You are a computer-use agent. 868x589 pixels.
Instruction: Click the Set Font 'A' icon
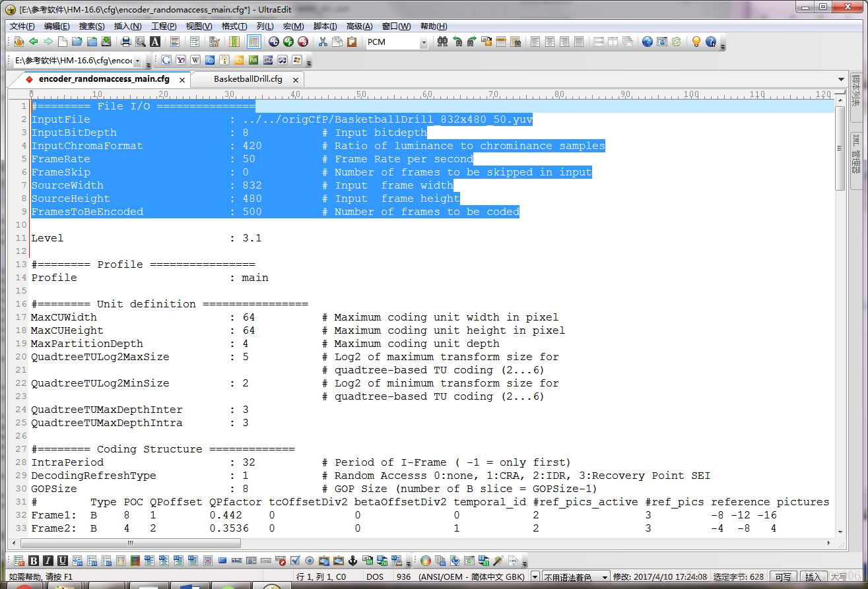pyautogui.click(x=155, y=42)
